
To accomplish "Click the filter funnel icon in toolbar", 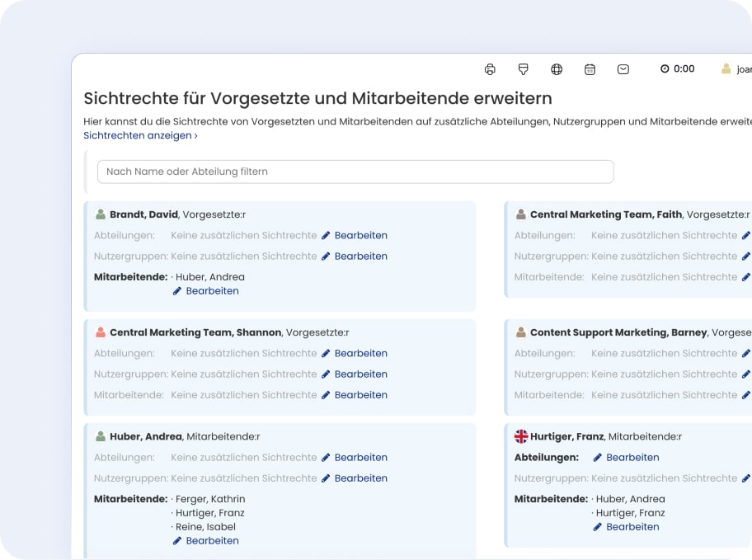I will click(x=523, y=69).
